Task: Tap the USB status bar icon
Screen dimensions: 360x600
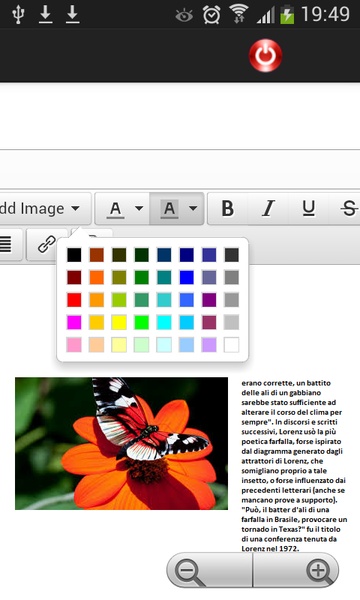Action: (18, 15)
